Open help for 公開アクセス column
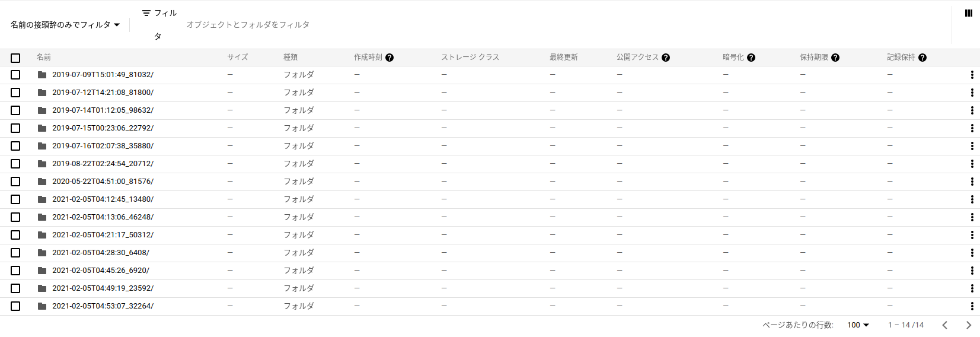 [666, 58]
